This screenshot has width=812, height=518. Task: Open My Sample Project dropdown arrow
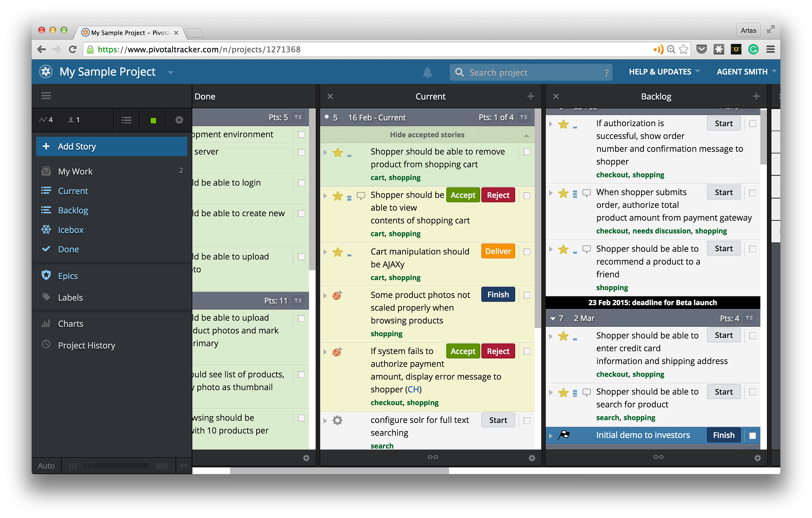(171, 73)
